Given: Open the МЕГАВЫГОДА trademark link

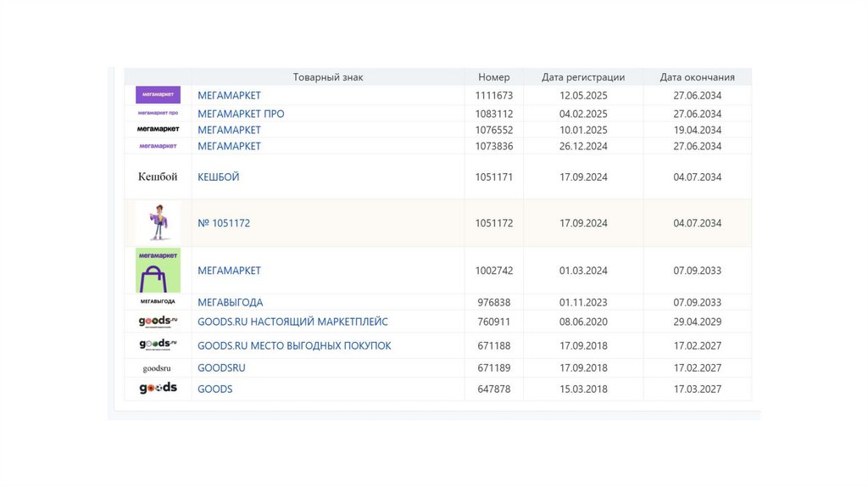Looking at the screenshot, I should point(231,302).
